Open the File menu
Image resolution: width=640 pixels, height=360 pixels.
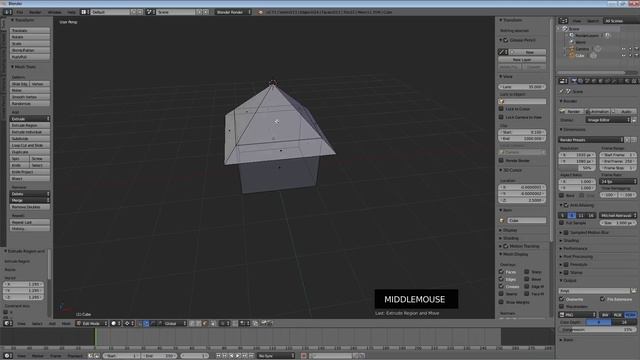[x=20, y=12]
